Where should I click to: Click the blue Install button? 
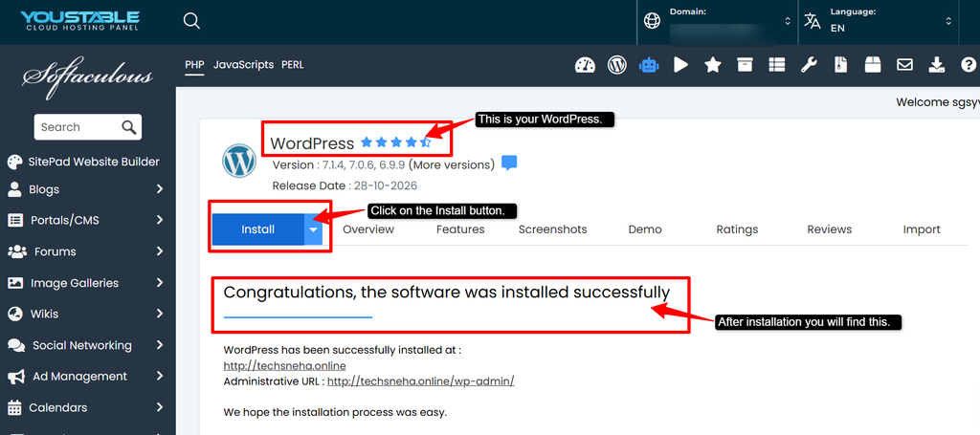coord(258,229)
